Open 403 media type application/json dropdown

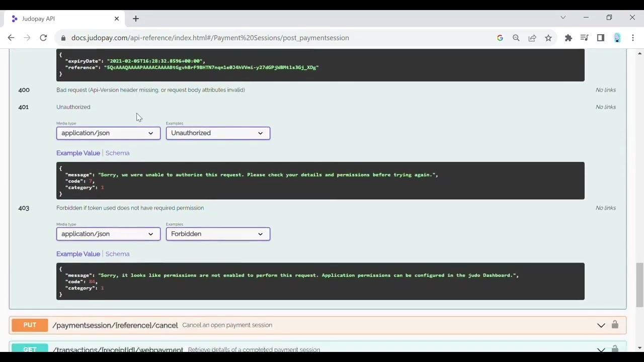(x=108, y=234)
